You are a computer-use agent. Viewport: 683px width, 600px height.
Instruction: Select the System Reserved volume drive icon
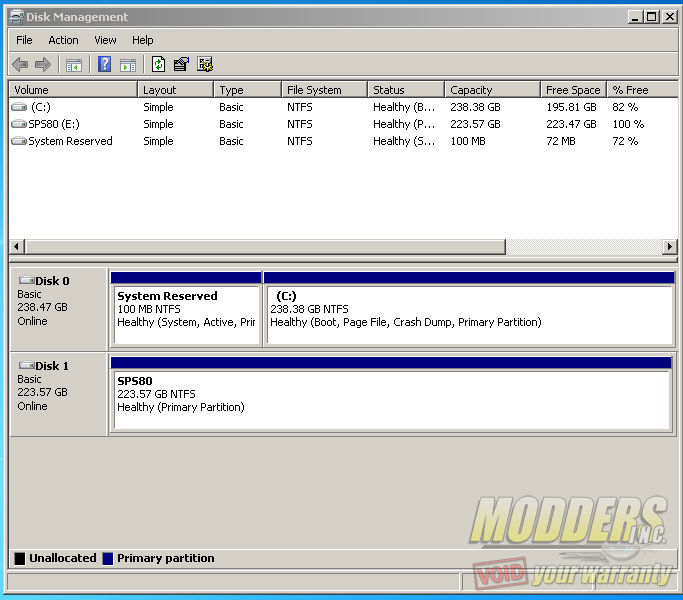(19, 141)
